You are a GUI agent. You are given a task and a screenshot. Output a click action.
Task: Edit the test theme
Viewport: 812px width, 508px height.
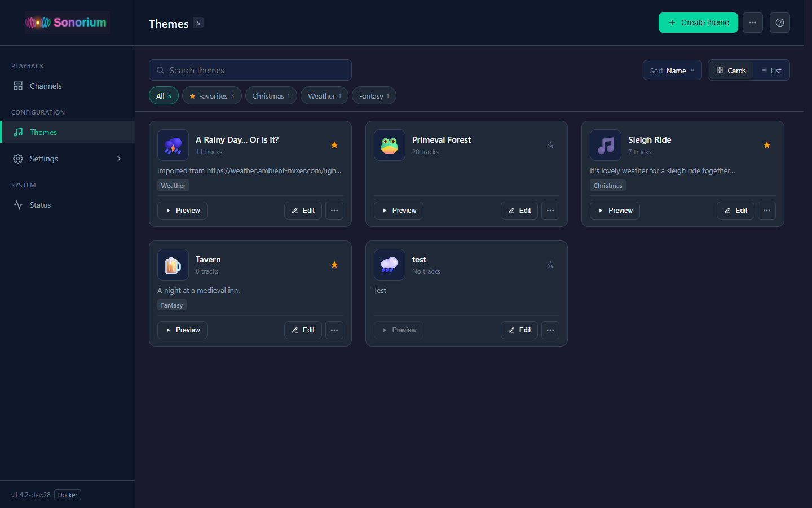519,330
